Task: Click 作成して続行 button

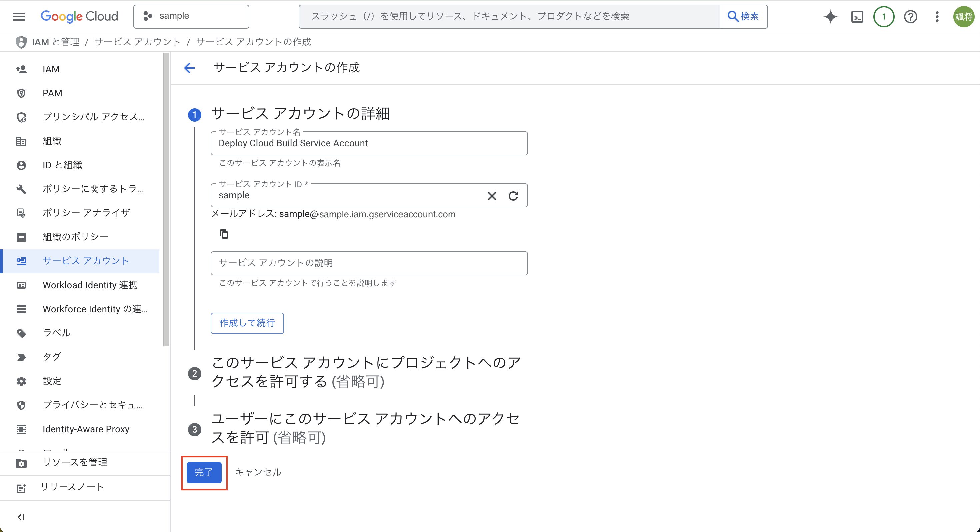Action: pyautogui.click(x=247, y=323)
